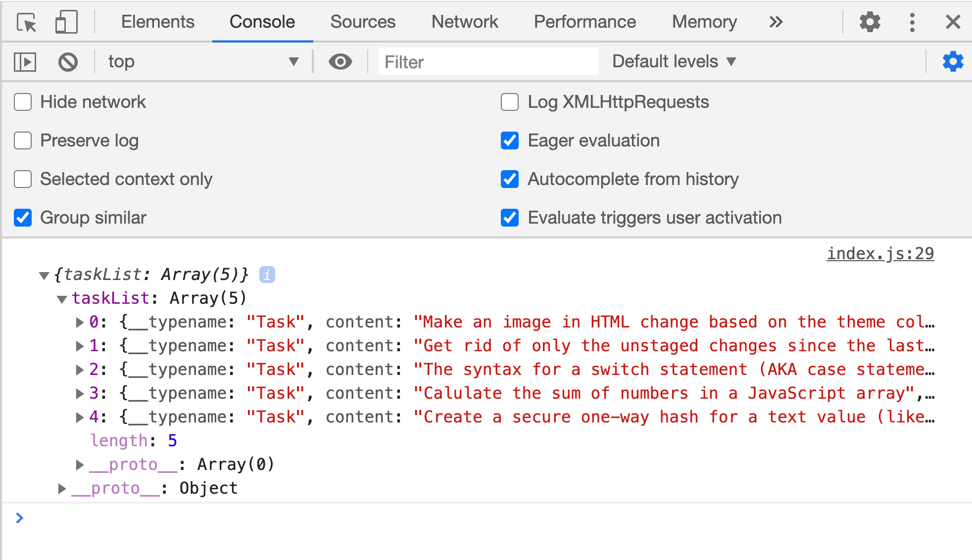Open the Performance tab
The image size is (972, 560).
click(x=585, y=22)
